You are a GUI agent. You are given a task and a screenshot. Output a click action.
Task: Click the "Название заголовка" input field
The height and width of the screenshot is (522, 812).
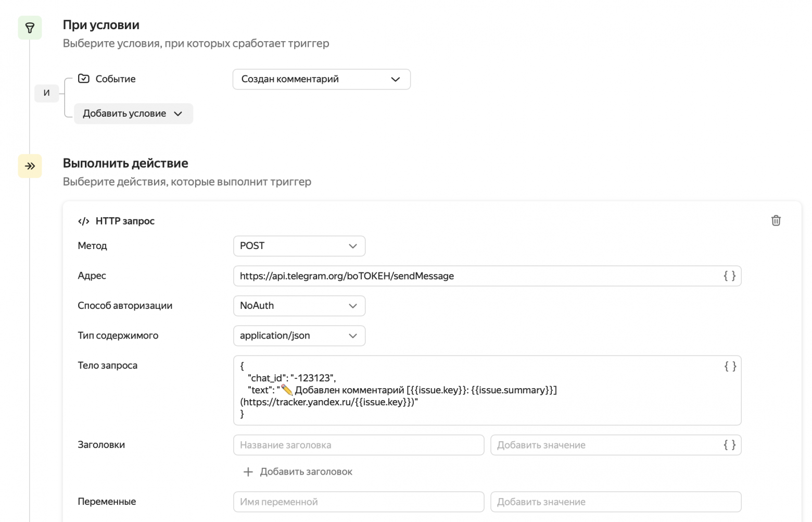coord(358,445)
